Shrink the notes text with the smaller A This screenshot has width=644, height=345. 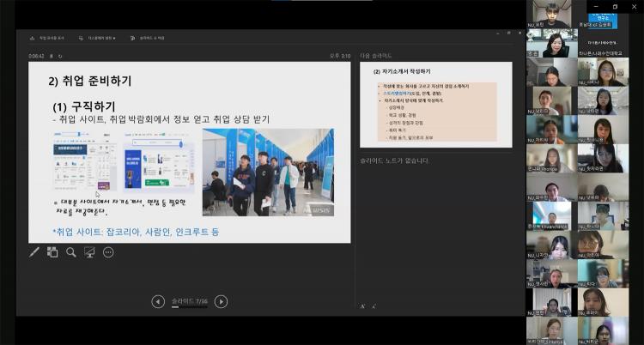[x=374, y=306]
